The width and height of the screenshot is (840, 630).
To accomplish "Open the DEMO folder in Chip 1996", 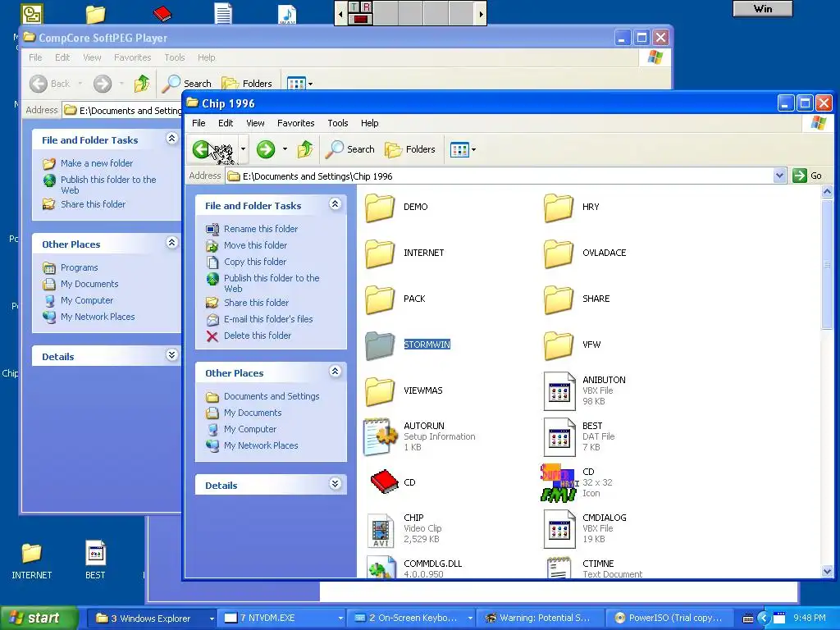I will pos(396,208).
